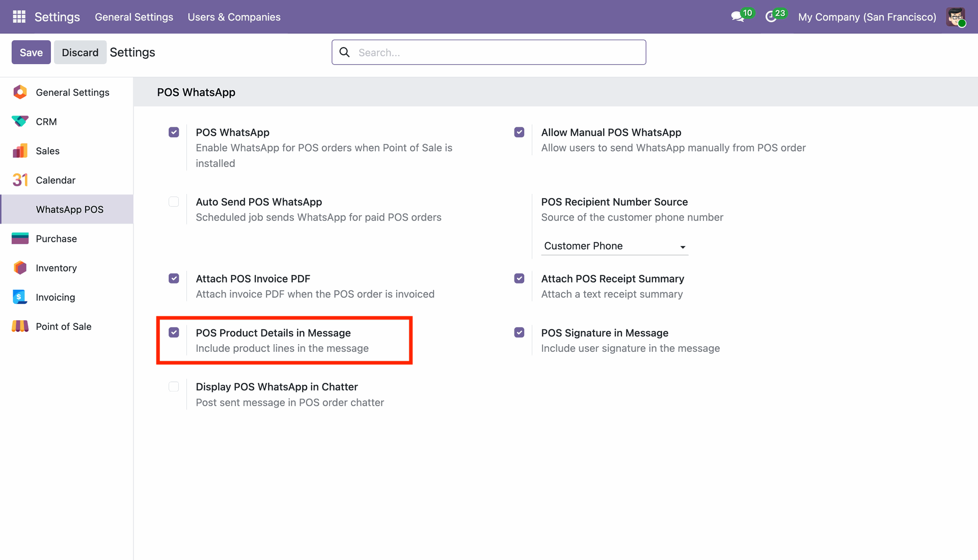Viewport: 978px width, 560px height.
Task: Click the Calendar 31 icon
Action: (20, 180)
